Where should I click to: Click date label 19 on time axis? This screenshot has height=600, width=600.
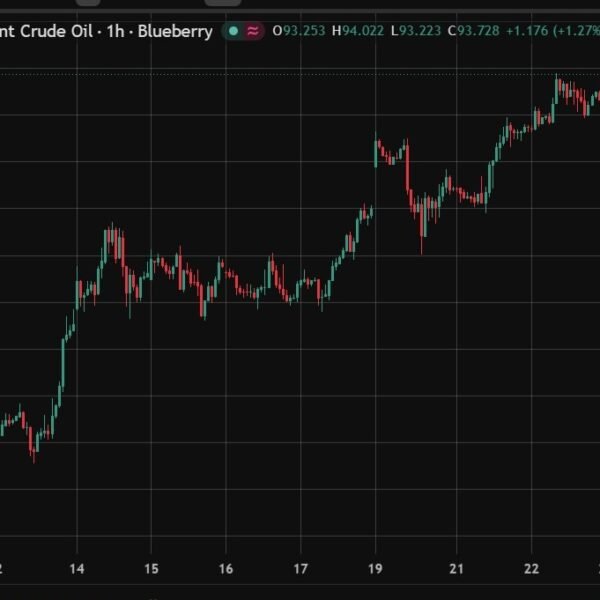[x=375, y=569]
